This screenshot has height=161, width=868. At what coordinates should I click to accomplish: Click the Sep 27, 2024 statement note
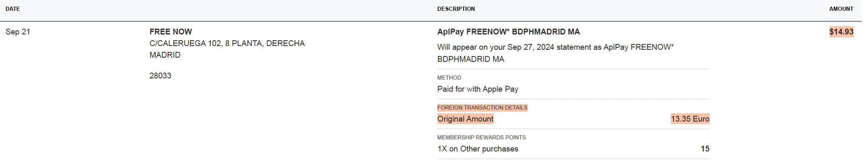556,47
